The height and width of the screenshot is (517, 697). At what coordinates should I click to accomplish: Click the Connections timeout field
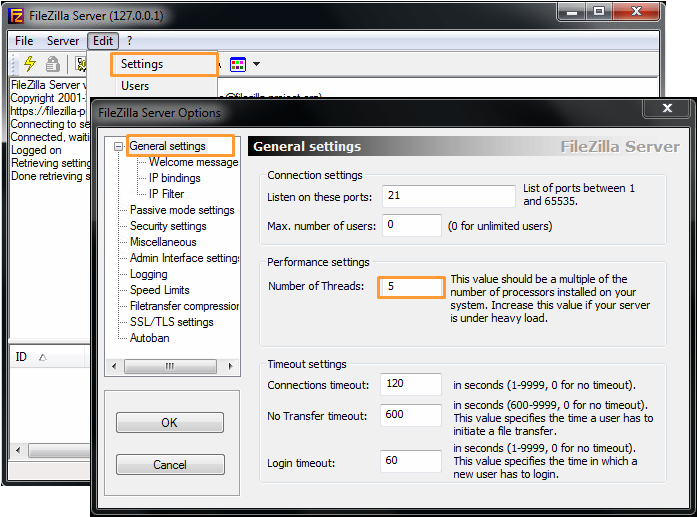[411, 384]
